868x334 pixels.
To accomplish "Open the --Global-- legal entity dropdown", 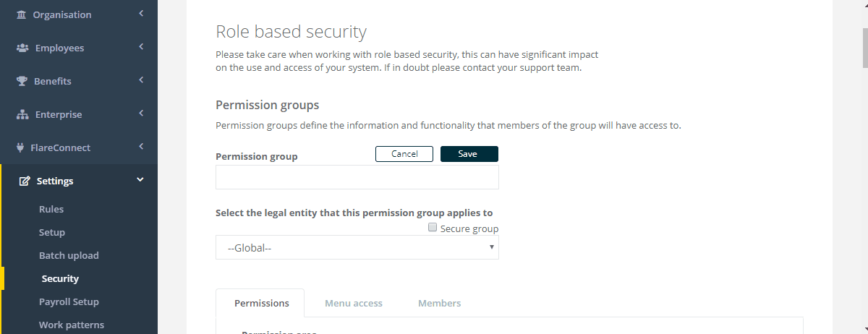I will click(357, 247).
